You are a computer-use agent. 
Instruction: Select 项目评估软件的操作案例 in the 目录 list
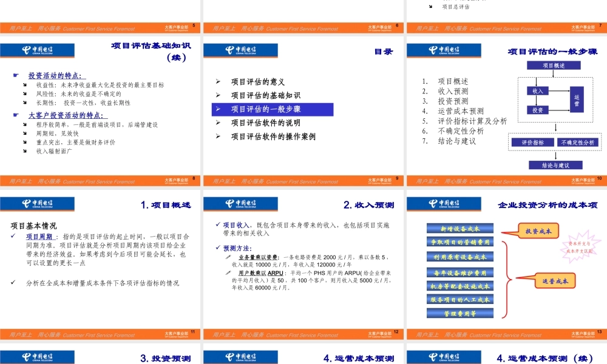273,136
